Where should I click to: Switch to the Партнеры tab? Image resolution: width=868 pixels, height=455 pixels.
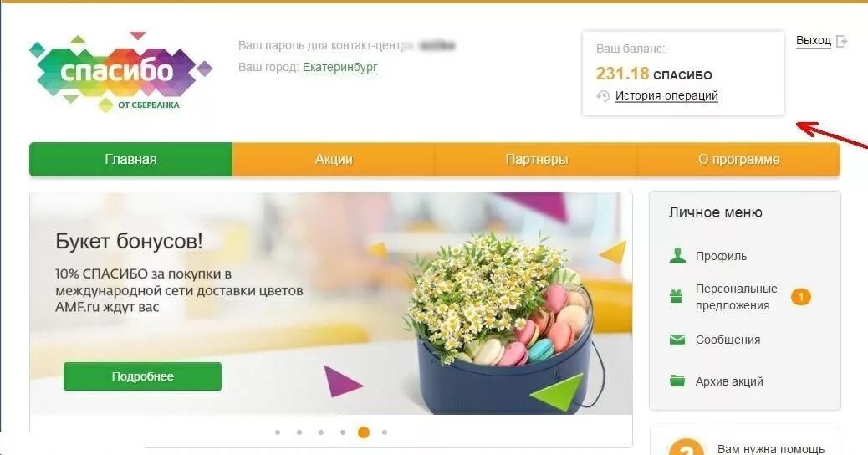pyautogui.click(x=536, y=160)
